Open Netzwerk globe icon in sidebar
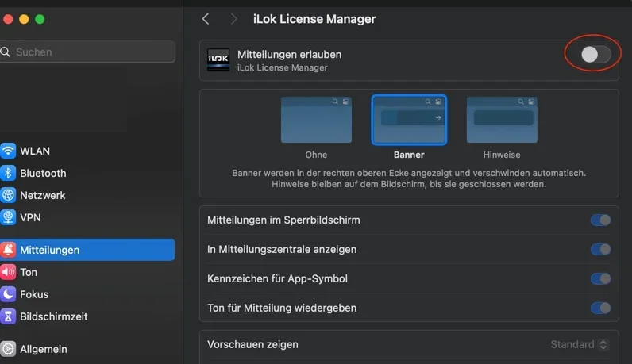 [8, 195]
